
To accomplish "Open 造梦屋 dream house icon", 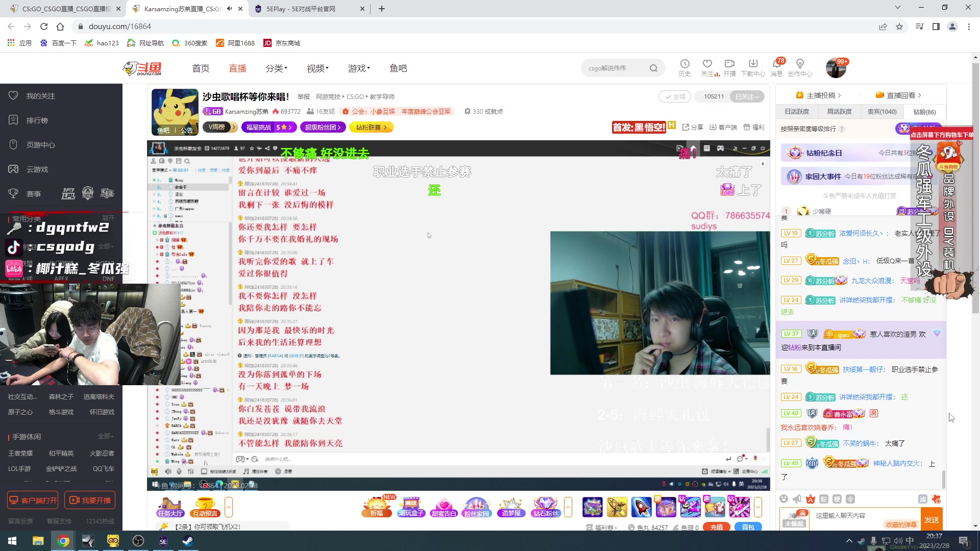I will [511, 507].
